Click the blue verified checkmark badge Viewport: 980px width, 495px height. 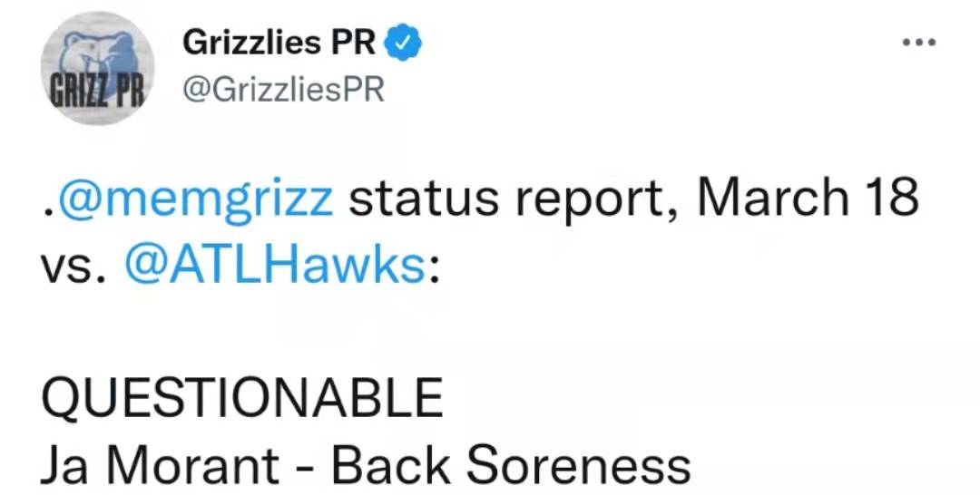(x=403, y=44)
